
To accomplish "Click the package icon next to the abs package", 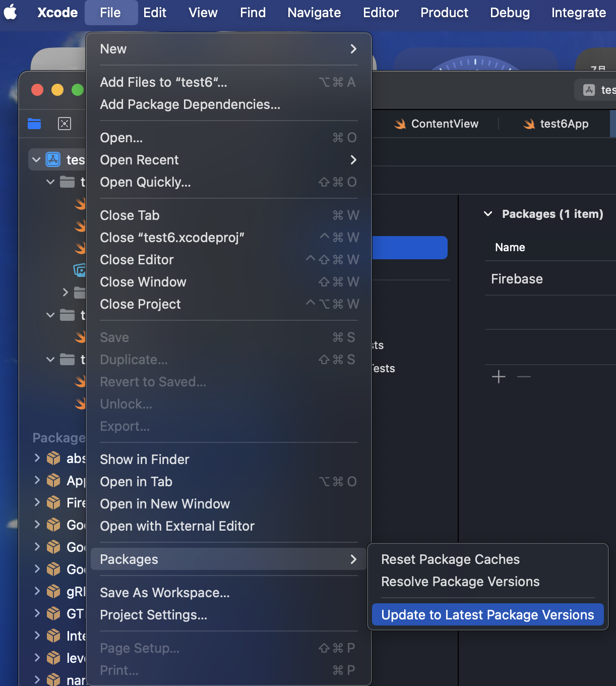I will click(53, 458).
